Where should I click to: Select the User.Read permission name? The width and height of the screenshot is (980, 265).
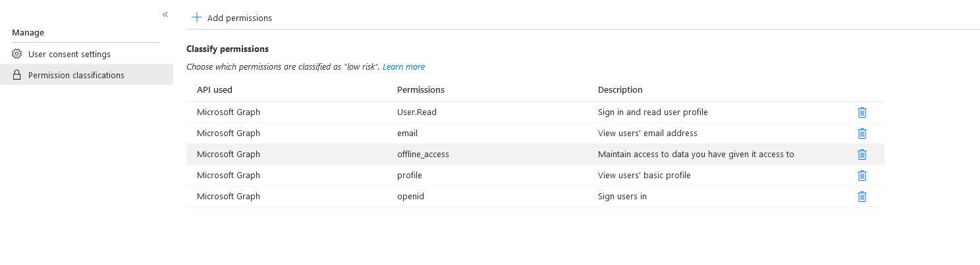tap(416, 112)
